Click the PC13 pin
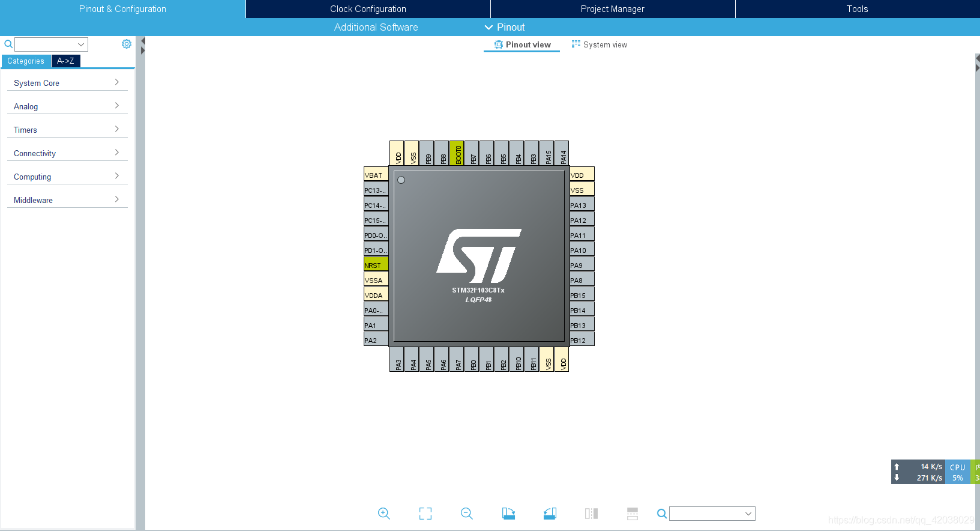This screenshot has width=980, height=531. 376,189
